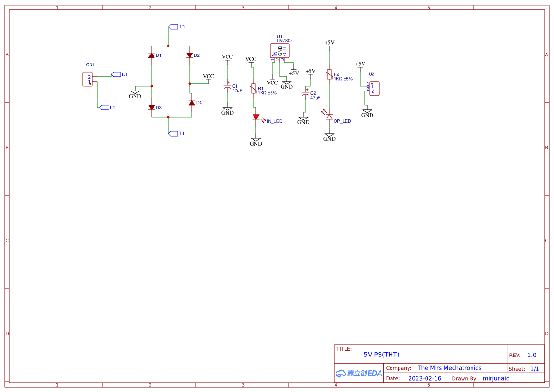This screenshot has width=554, height=392.
Task: Click the title text 5V PS(THT)
Action: (x=381, y=354)
